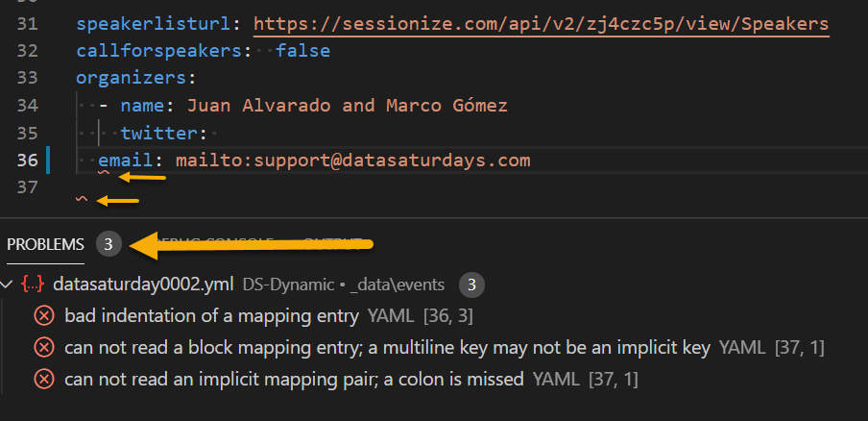Click error icon beside bad indentation message
This screenshot has height=421, width=868.
pos(44,315)
